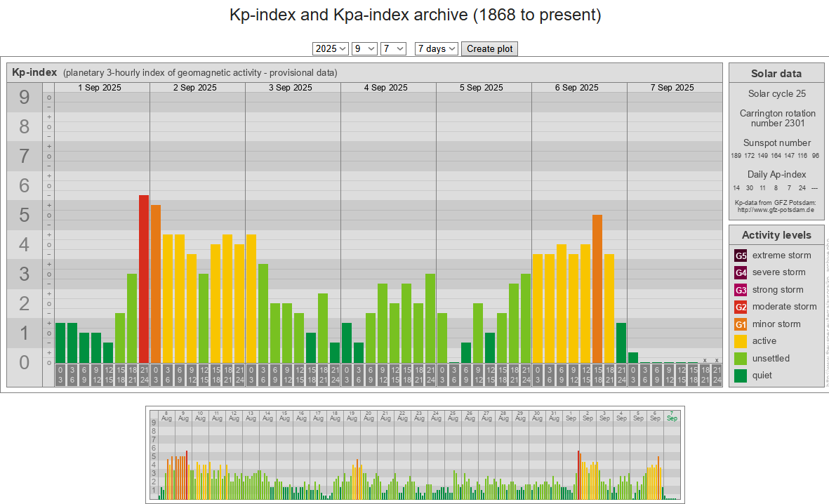The height and width of the screenshot is (504, 829).
Task: Open the year dropdown showing 2025
Action: click(331, 48)
